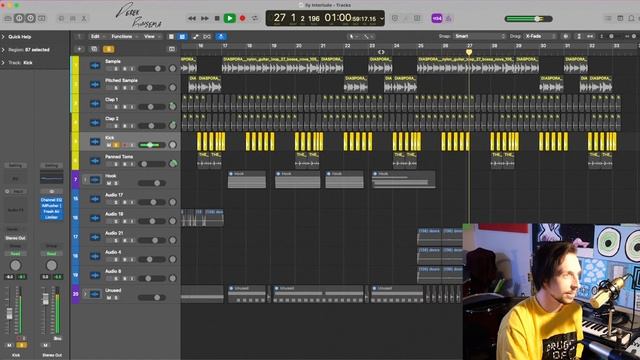Toggle the Show Automation button
640x360 pixels.
tap(196, 37)
